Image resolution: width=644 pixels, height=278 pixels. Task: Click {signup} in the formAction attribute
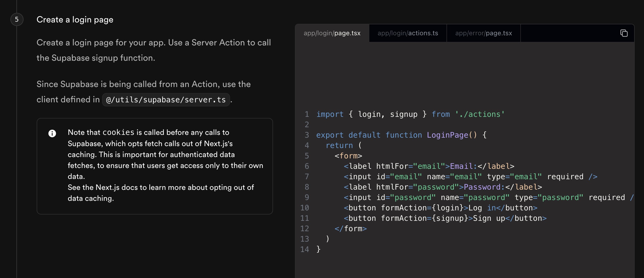(450, 218)
